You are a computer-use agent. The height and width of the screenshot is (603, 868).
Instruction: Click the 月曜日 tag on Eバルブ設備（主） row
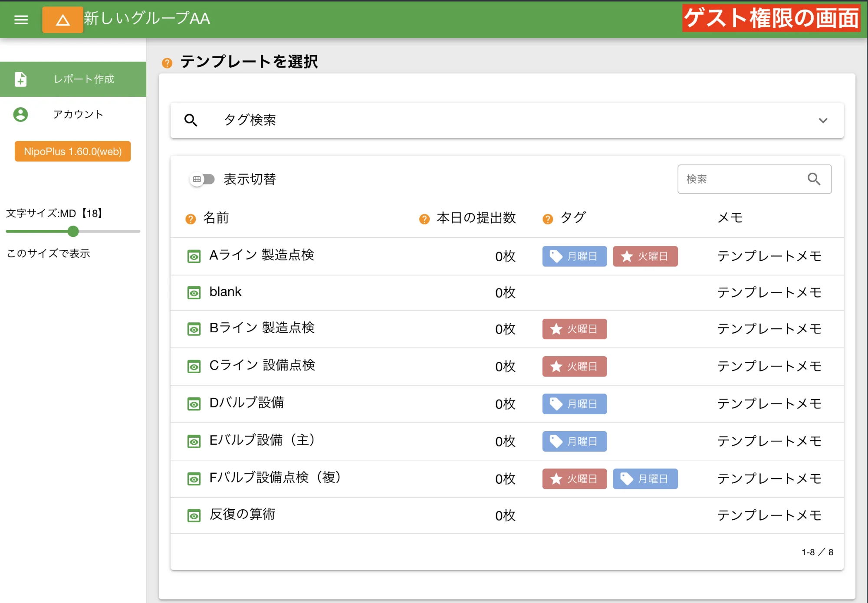point(574,441)
